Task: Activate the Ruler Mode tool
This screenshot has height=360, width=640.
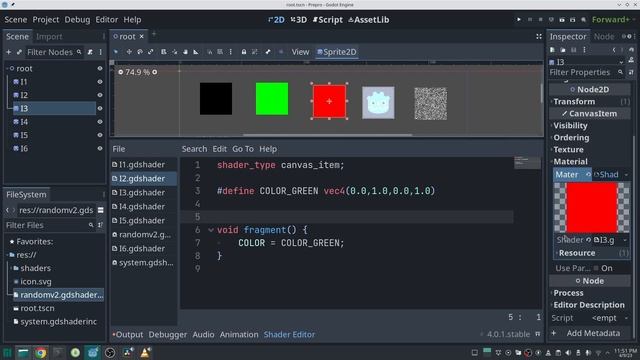Action: coord(196,52)
